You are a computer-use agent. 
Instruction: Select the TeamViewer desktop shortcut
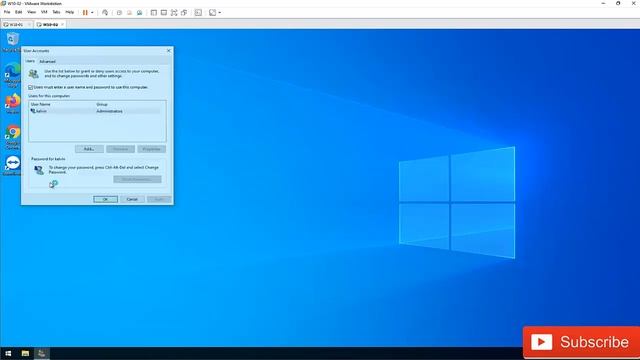coord(12,165)
